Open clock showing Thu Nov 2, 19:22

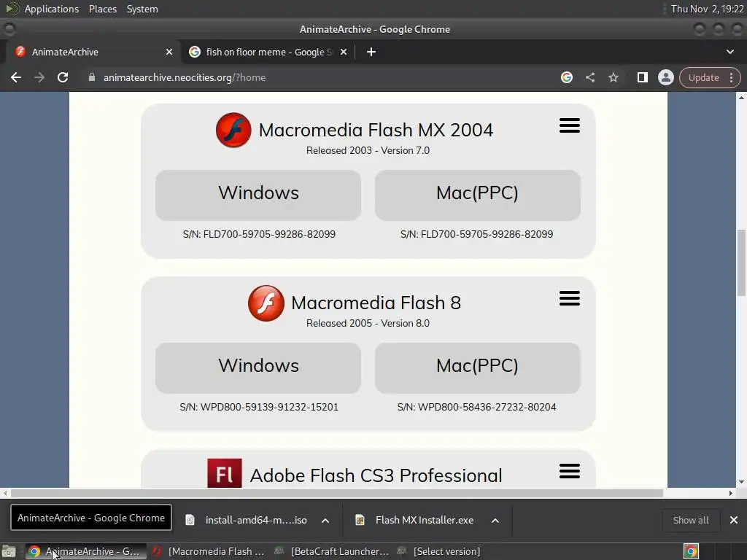tap(707, 9)
